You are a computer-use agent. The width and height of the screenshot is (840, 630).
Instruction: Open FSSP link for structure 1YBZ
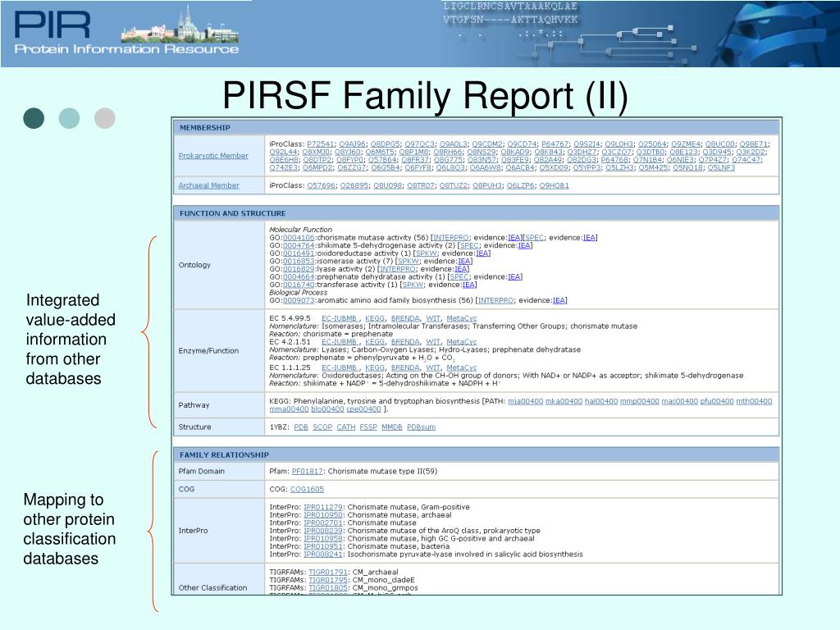(x=368, y=427)
